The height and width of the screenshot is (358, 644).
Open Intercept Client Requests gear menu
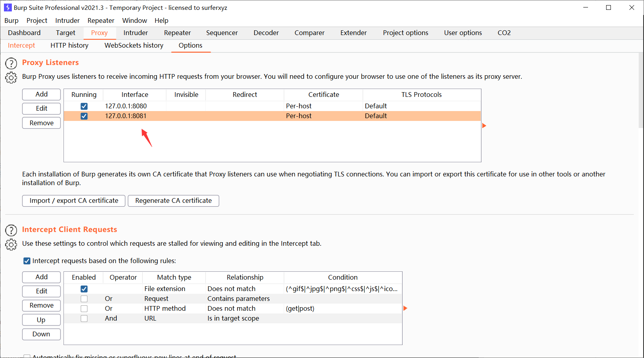pos(11,245)
